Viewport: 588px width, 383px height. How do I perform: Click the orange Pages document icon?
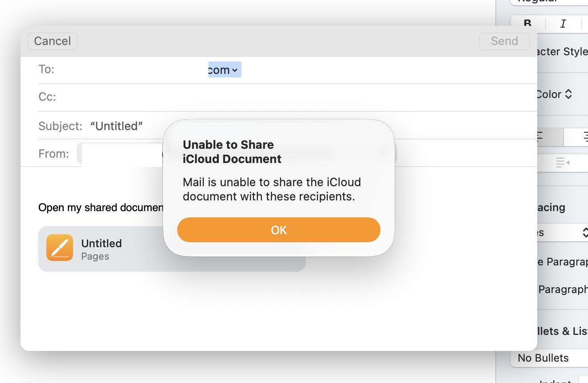60,248
